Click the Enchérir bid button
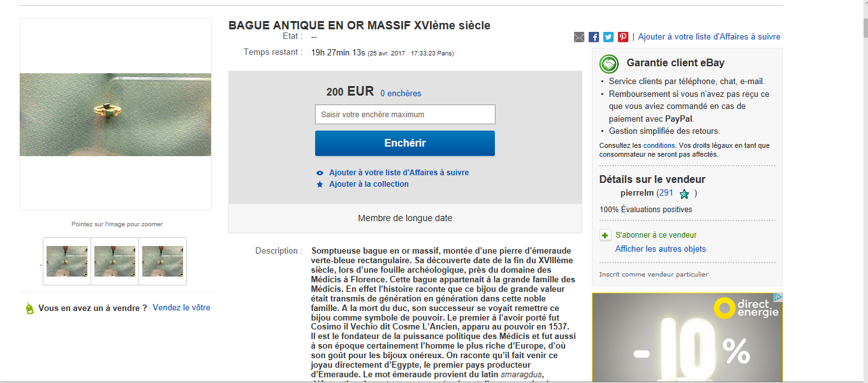868x383 pixels. tap(405, 143)
